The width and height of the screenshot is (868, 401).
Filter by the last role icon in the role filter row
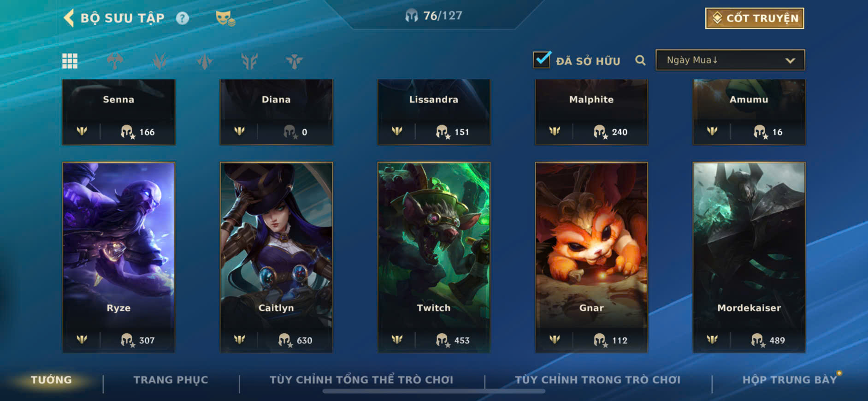tap(294, 61)
